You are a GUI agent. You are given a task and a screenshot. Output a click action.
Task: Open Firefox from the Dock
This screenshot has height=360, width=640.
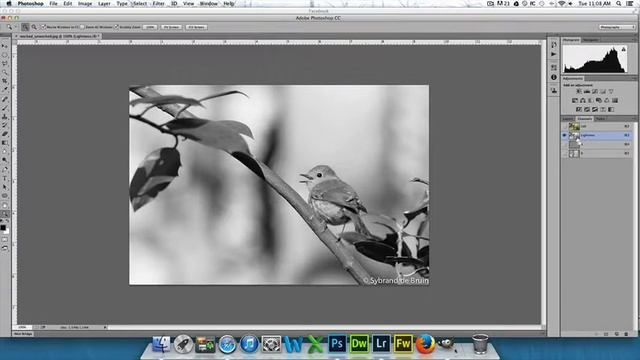(425, 344)
